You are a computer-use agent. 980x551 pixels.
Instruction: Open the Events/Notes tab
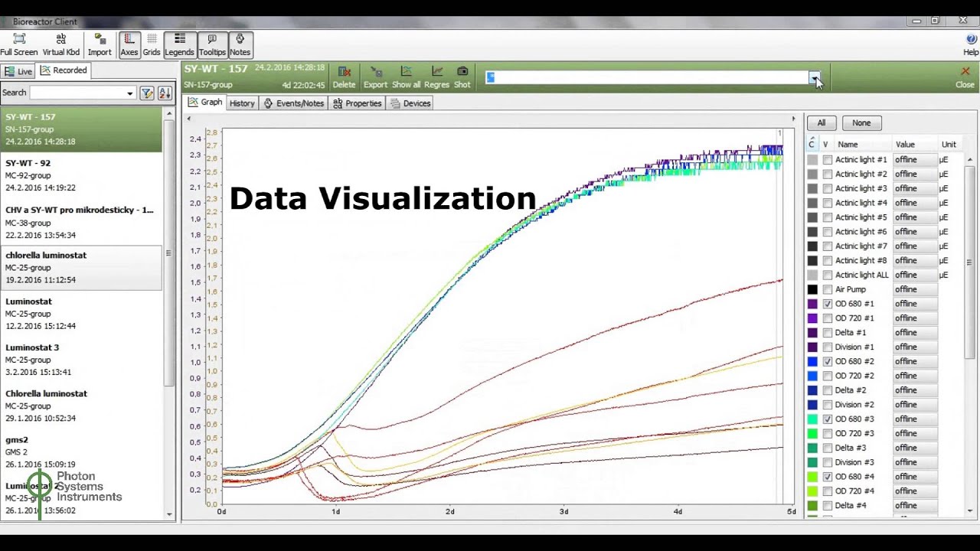point(293,103)
